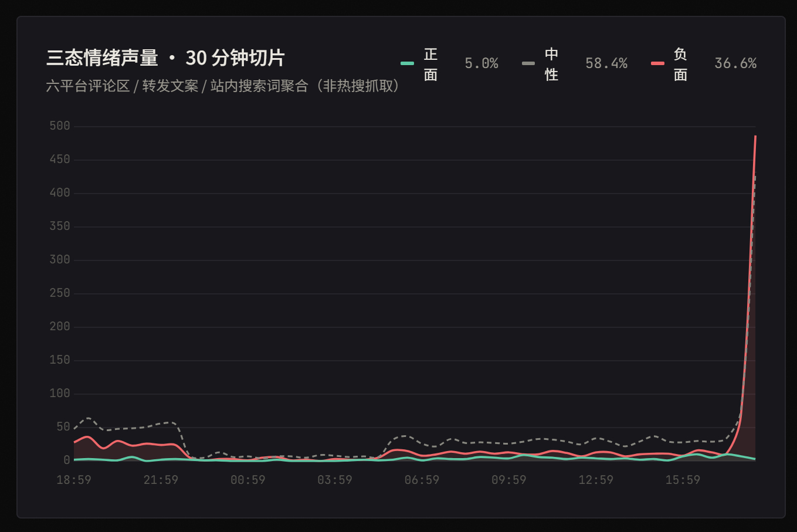The height and width of the screenshot is (532, 797).
Task: Click the 12:59 x-axis label
Action: pos(596,480)
